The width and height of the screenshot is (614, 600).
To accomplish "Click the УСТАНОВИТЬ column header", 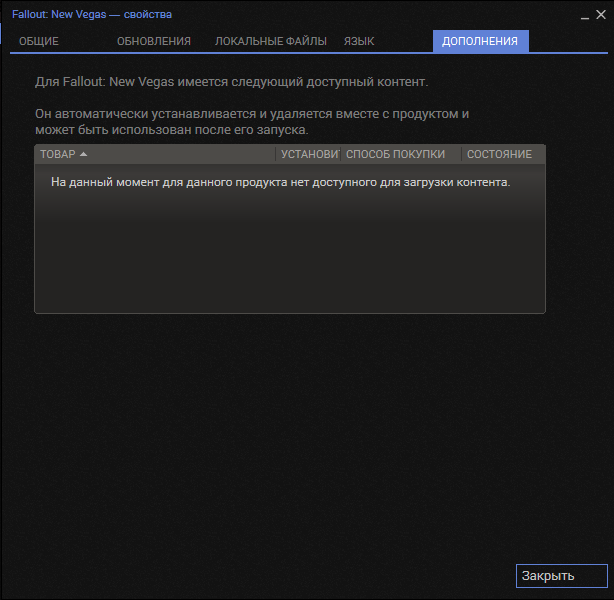I will click(x=308, y=154).
